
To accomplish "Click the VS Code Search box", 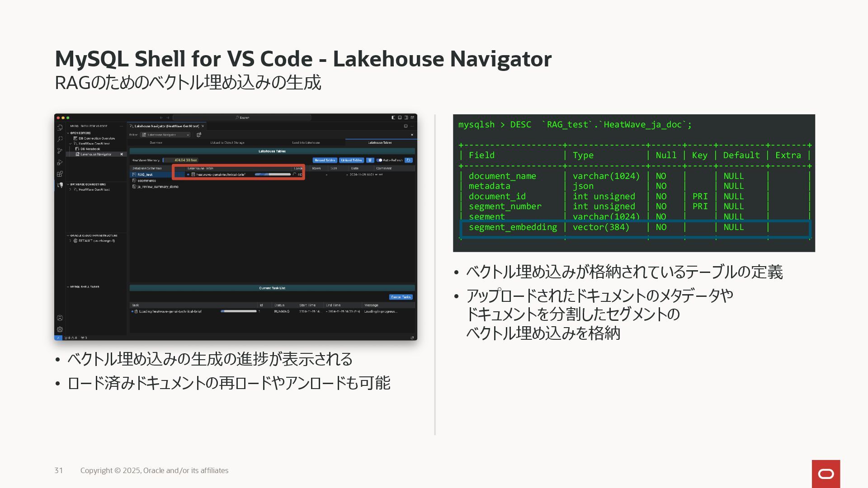I will [242, 117].
